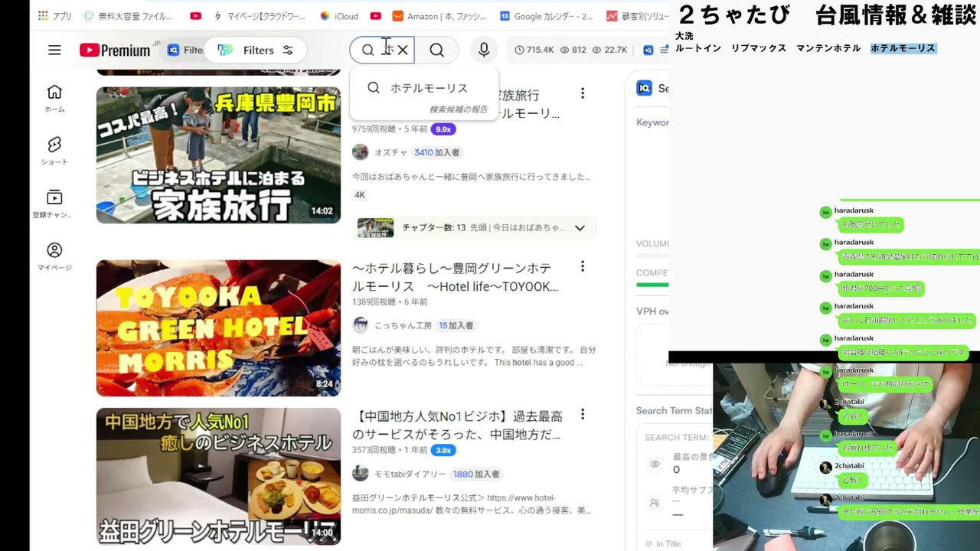Screen dimensions: 980x551
Task: Open the 顧客別ソリュー bookmark
Action: tap(638, 16)
